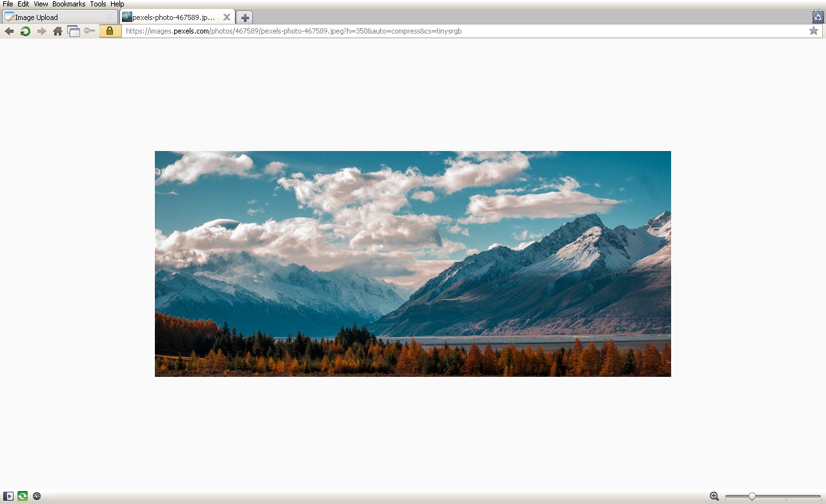Click the yellow security padlock badge

click(110, 31)
